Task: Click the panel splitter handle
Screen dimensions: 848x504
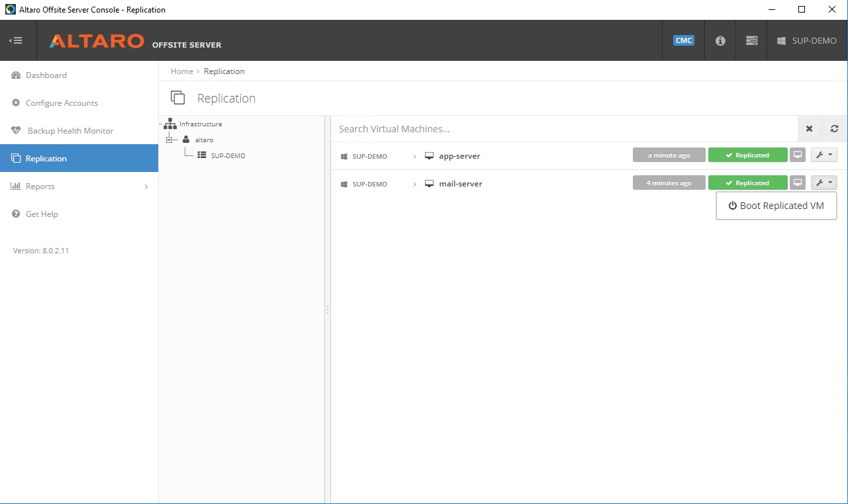Action: coord(327,310)
